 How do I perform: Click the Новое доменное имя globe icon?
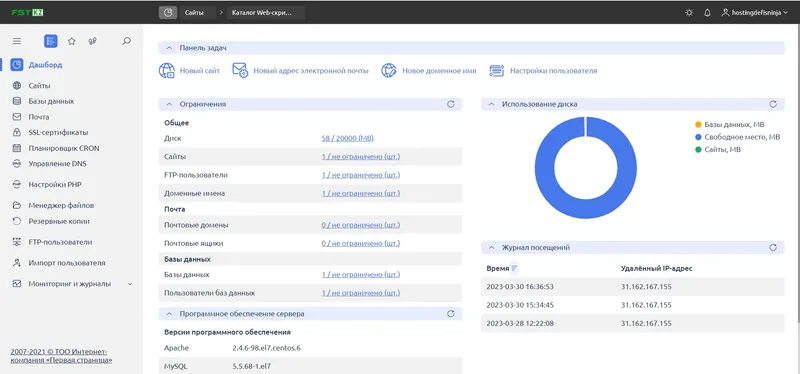pos(389,71)
